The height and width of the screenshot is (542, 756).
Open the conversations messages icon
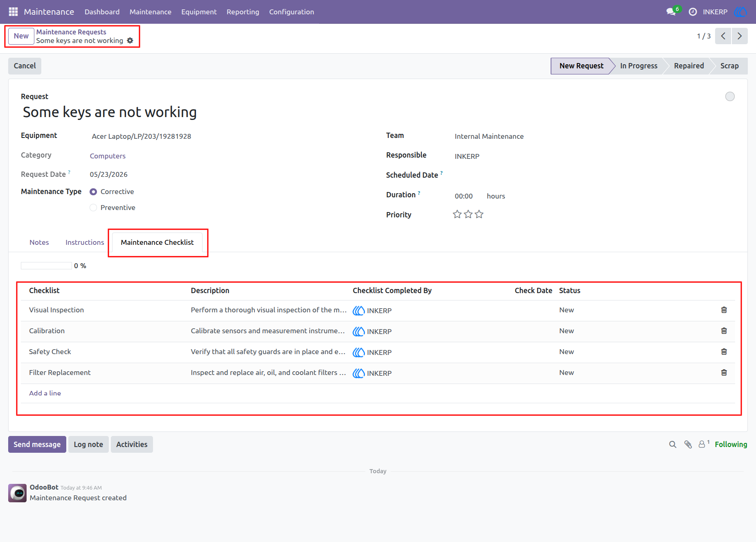pyautogui.click(x=671, y=12)
